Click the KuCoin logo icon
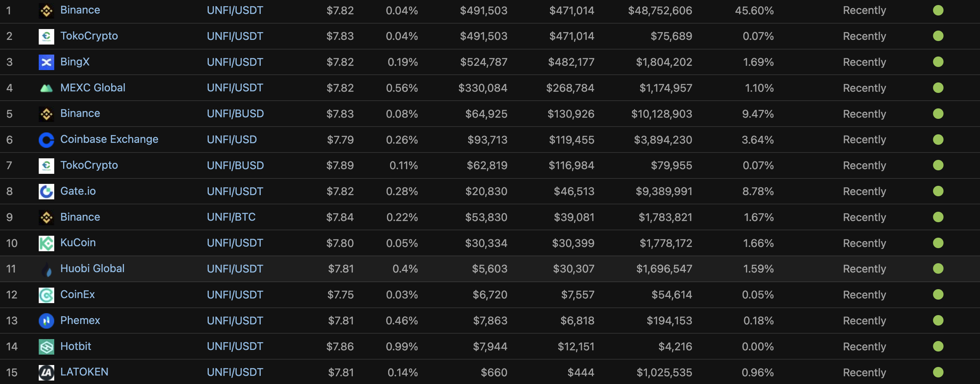The width and height of the screenshot is (980, 384). pos(46,243)
